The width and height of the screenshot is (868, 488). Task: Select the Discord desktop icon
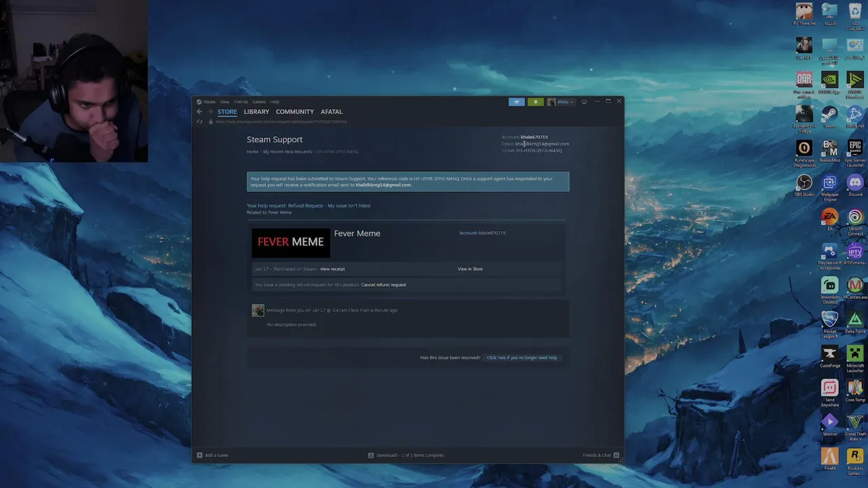[855, 186]
